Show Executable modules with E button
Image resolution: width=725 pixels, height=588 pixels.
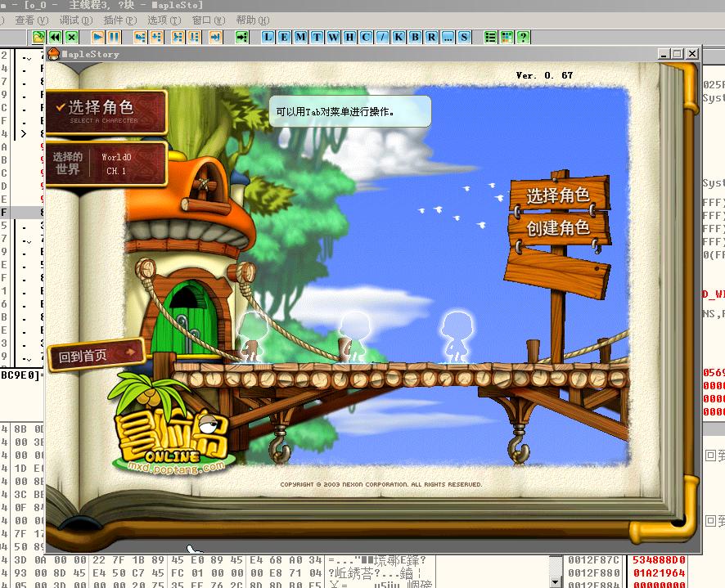284,37
